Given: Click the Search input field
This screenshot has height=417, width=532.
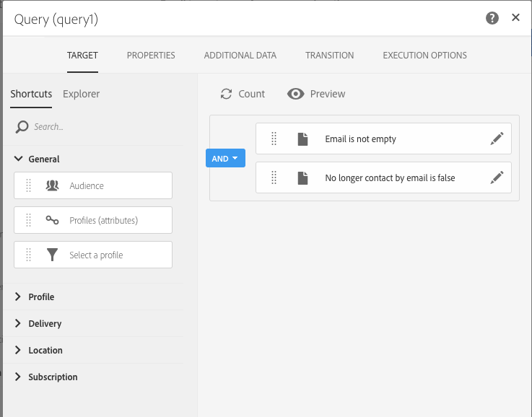Looking at the screenshot, I should pos(102,127).
